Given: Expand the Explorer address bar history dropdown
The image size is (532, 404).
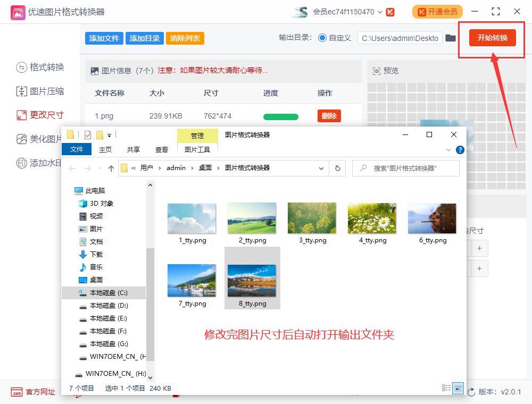Looking at the screenshot, I should pos(321,168).
